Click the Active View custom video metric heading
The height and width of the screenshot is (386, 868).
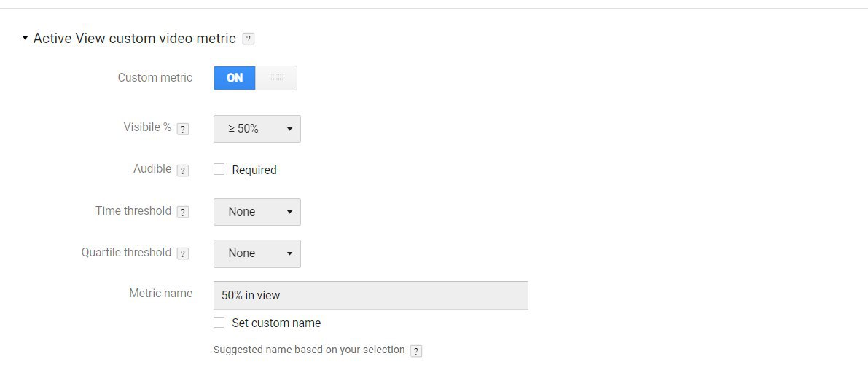135,39
